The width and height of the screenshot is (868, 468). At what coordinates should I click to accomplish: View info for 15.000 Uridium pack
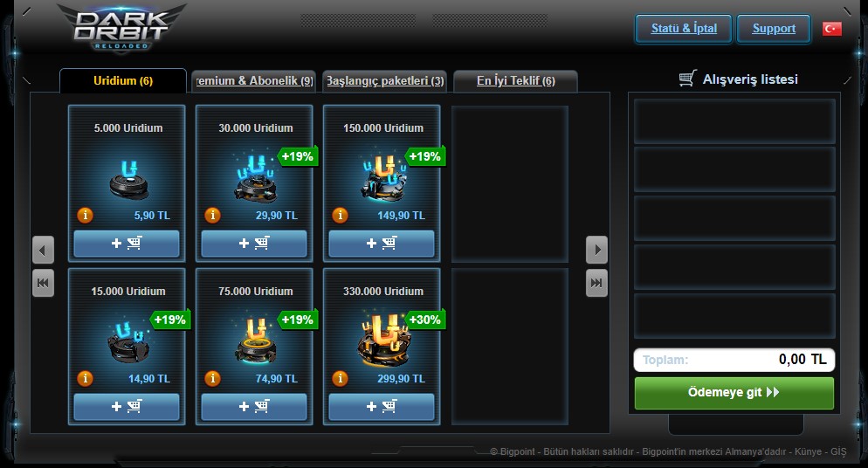click(x=85, y=378)
